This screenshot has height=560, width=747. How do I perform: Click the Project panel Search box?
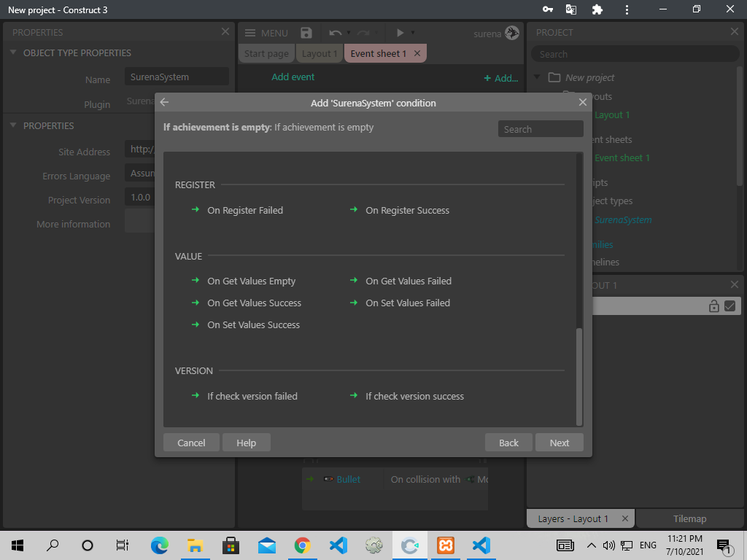coord(635,54)
